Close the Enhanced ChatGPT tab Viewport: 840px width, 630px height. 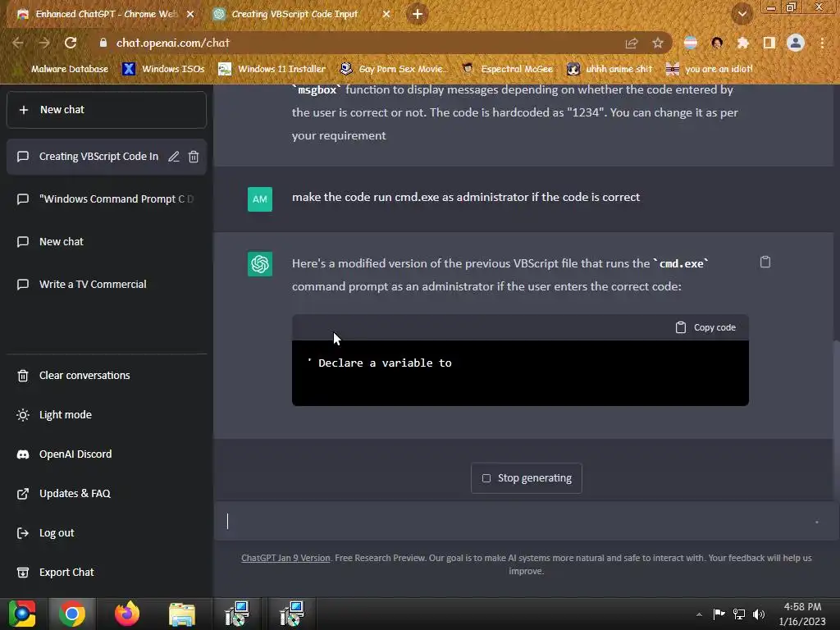190,15
